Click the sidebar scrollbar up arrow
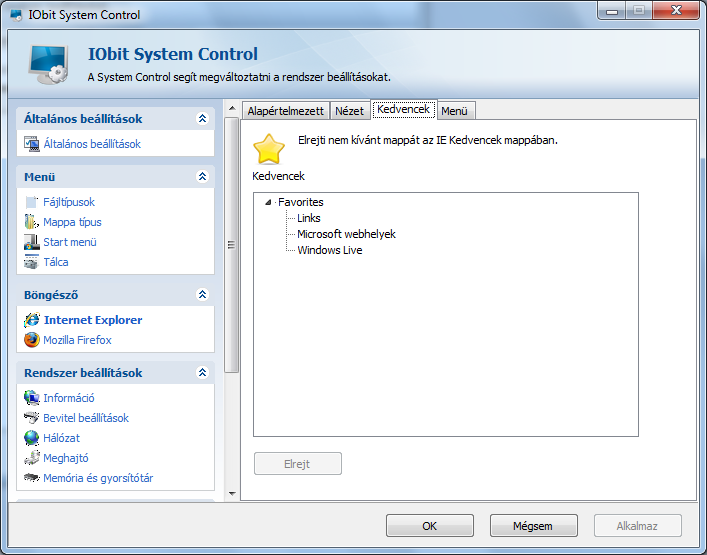707x555 pixels. coord(232,108)
